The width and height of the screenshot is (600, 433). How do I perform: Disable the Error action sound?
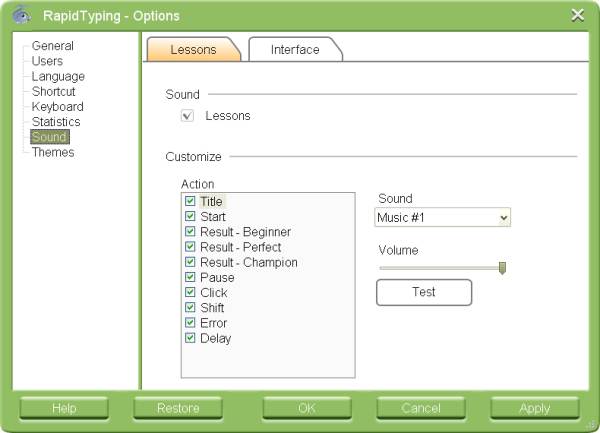[x=190, y=322]
